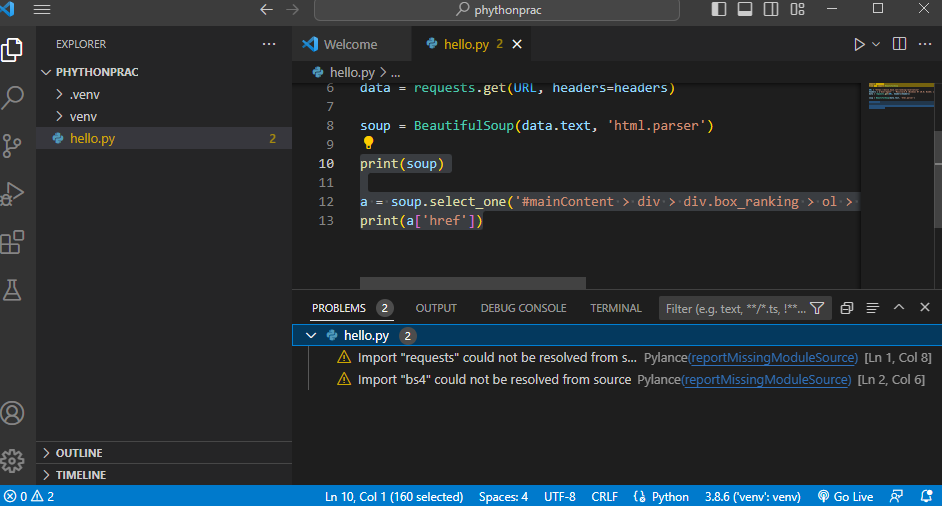Click the editor horizontal scrollbar
The width and height of the screenshot is (942, 506).
472,283
